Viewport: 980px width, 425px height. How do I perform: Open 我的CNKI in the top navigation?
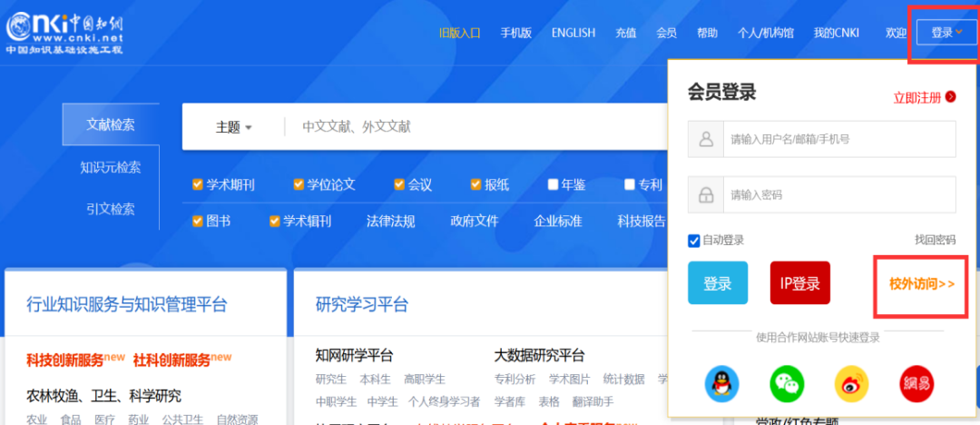[837, 34]
